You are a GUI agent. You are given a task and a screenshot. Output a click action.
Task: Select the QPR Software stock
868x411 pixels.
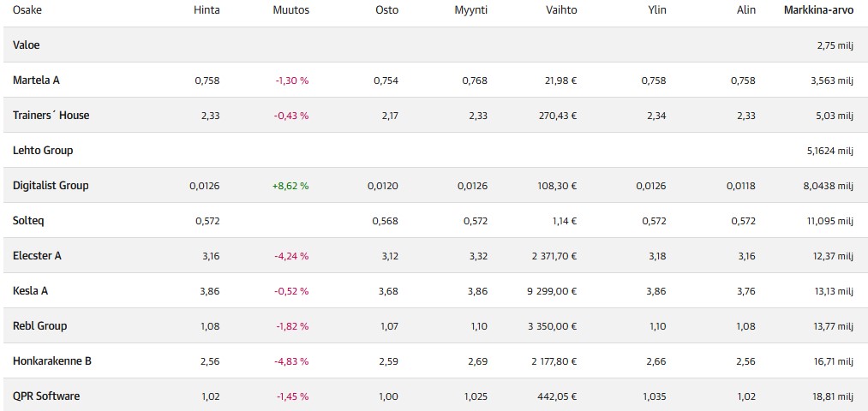46,396
